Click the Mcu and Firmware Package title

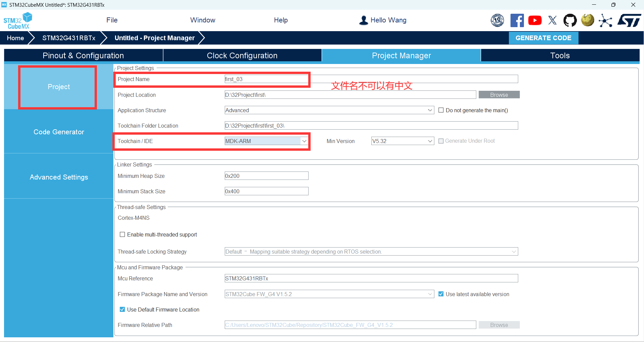[150, 267]
